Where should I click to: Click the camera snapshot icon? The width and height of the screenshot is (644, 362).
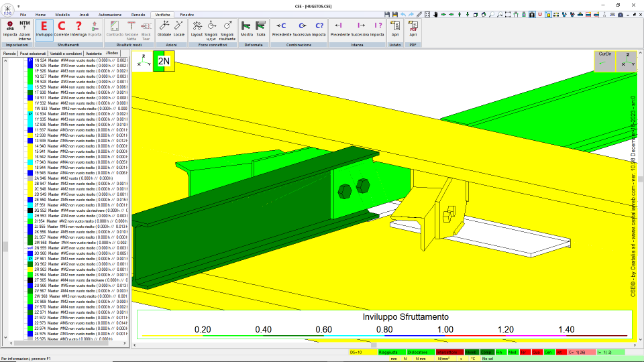pyautogui.click(x=621, y=14)
